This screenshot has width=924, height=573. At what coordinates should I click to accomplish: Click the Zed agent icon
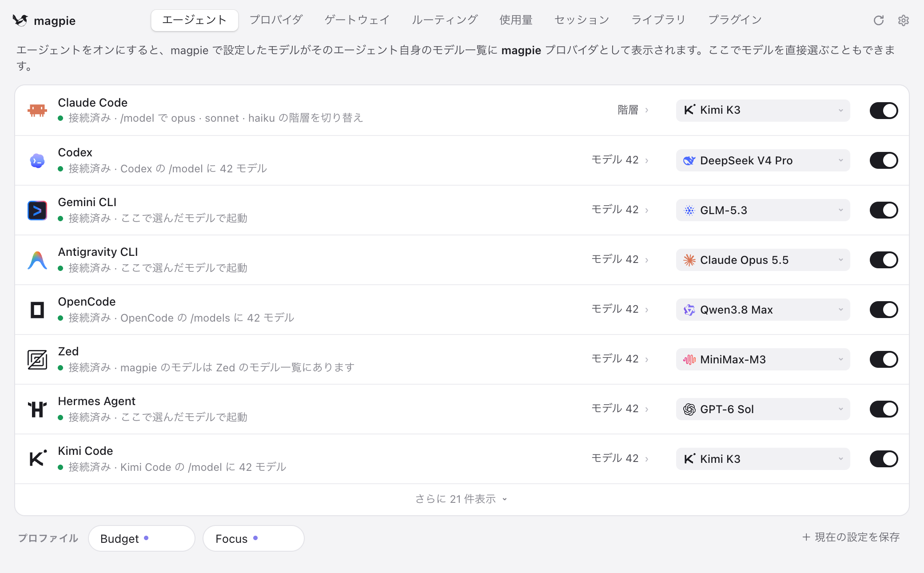(x=37, y=359)
